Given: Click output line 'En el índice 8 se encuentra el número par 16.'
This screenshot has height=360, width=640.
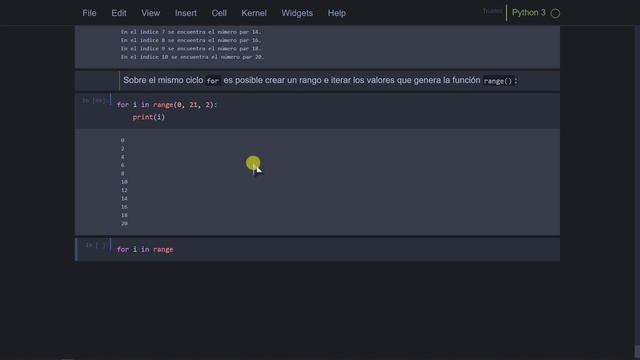Looking at the screenshot, I should point(191,40).
